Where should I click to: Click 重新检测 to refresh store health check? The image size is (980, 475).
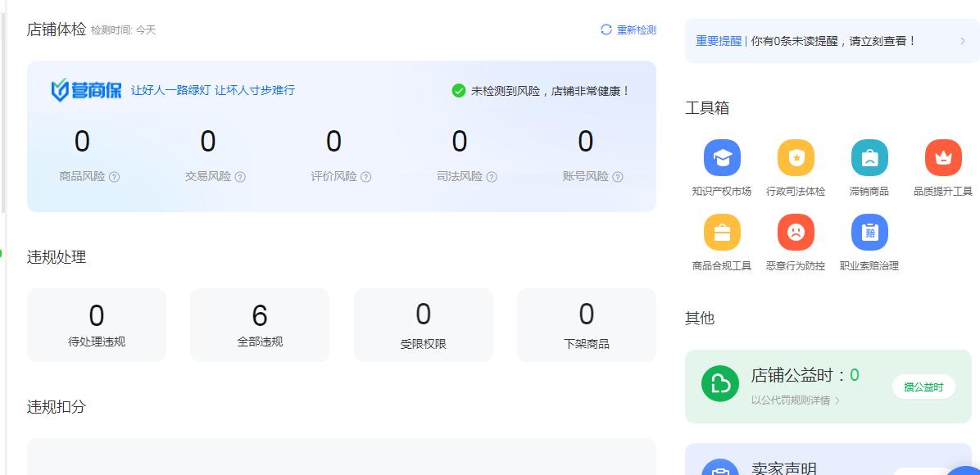pyautogui.click(x=628, y=28)
